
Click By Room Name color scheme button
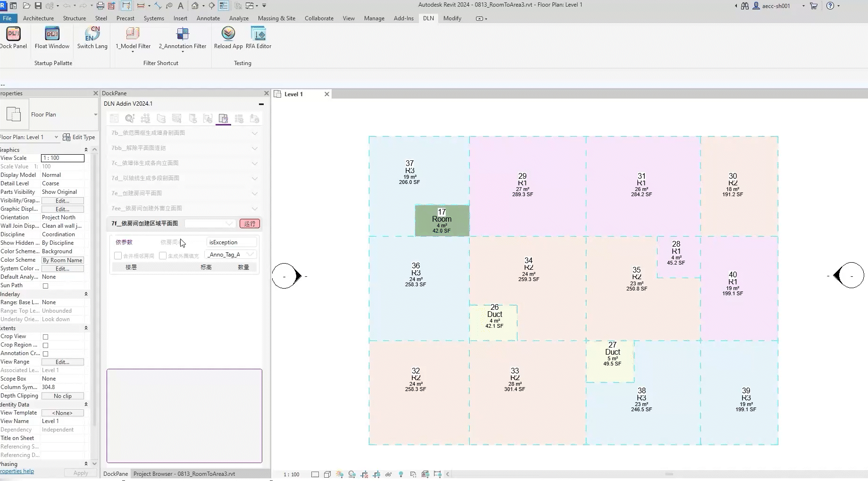[x=63, y=260]
